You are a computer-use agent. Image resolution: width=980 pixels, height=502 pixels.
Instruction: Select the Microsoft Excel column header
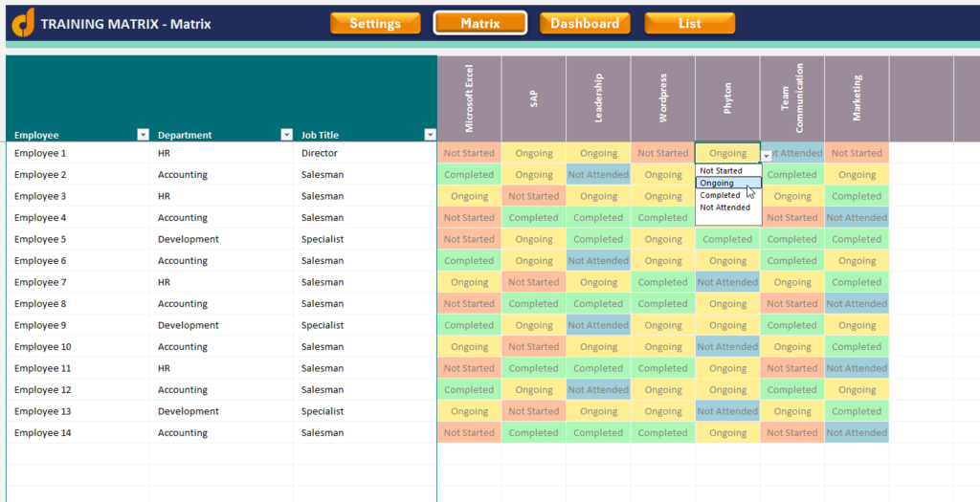(469, 98)
